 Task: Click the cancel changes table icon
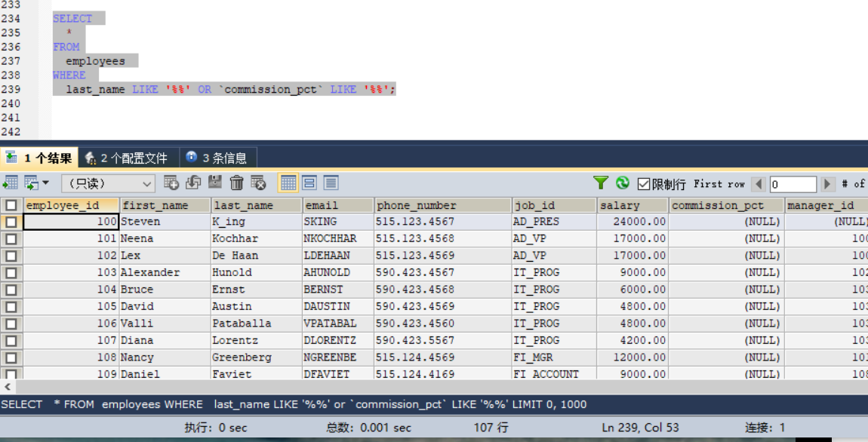click(259, 183)
